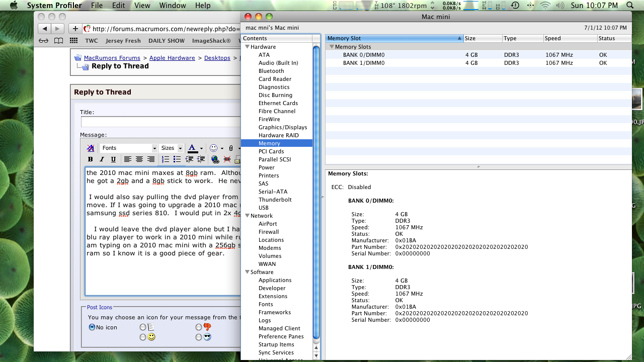This screenshot has width=644, height=362.
Task: Click the paperclip attachments icon
Action: [x=230, y=148]
